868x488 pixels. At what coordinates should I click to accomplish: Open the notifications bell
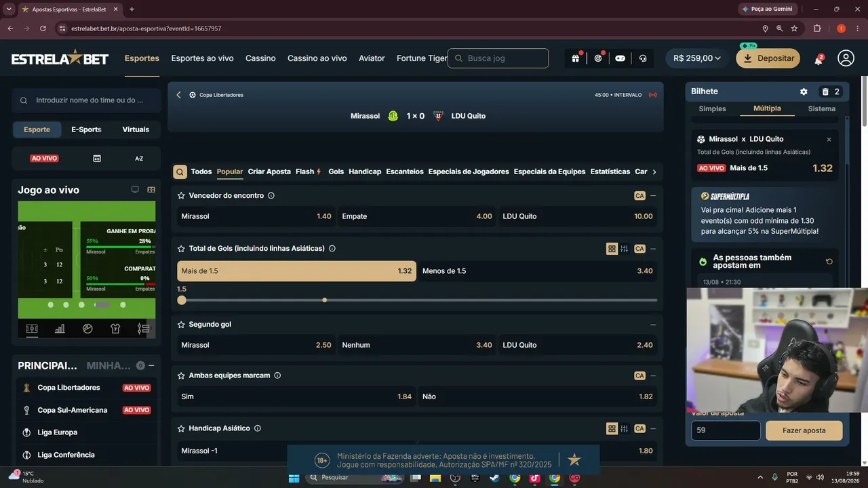(x=818, y=59)
